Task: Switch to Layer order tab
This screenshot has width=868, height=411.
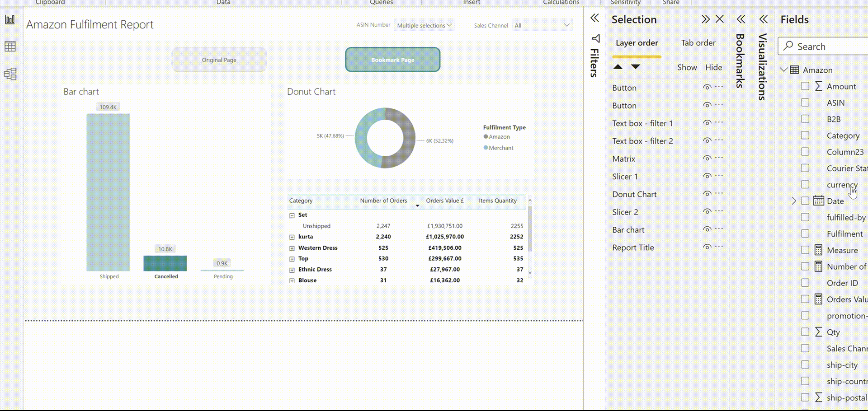Action: 637,43
